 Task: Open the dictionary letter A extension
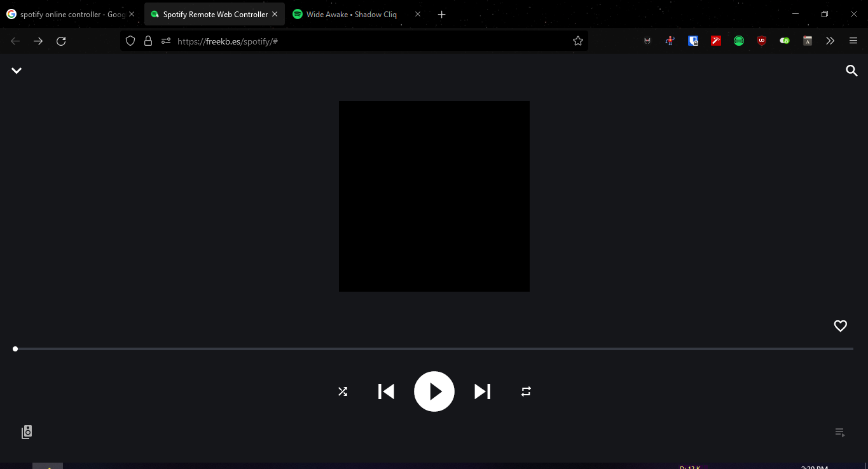point(808,41)
